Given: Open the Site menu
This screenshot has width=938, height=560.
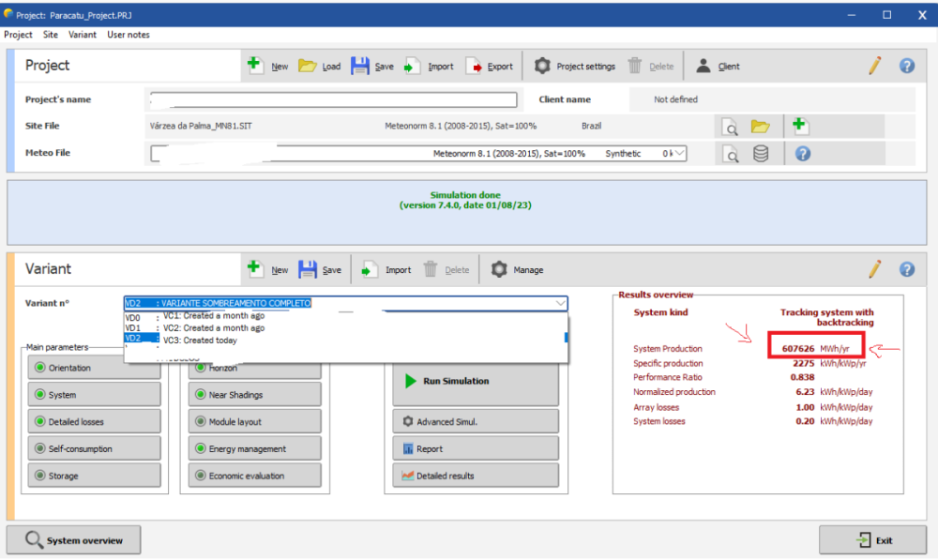Looking at the screenshot, I should 50,35.
